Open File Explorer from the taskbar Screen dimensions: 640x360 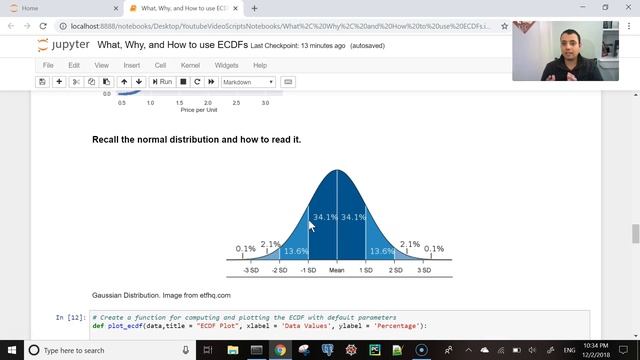click(x=233, y=350)
